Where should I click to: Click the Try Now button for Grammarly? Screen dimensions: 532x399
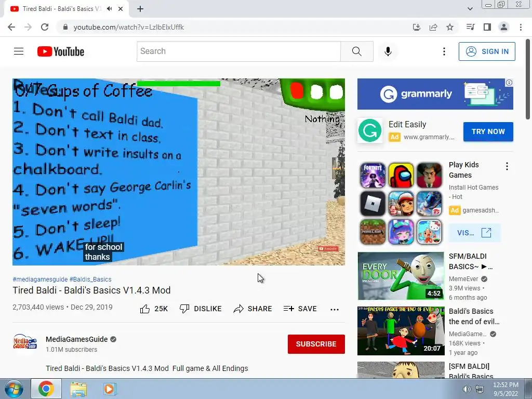488,131
